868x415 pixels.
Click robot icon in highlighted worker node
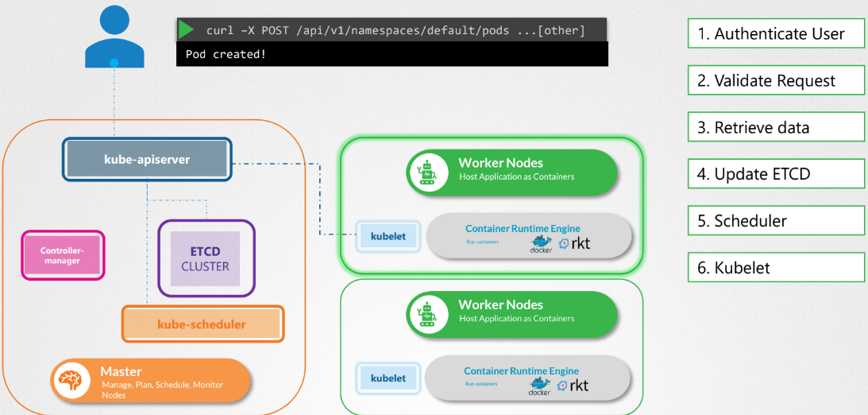click(x=427, y=170)
